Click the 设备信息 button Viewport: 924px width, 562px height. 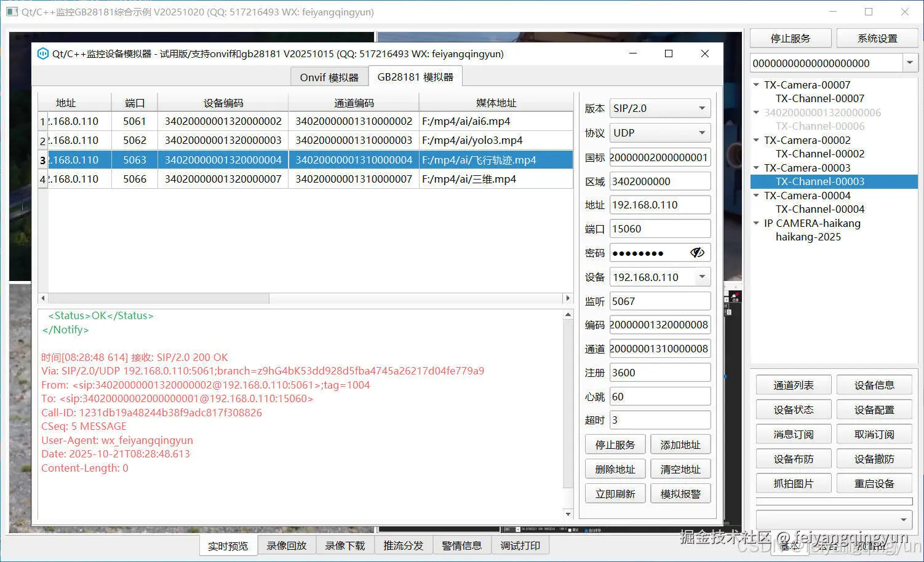874,386
